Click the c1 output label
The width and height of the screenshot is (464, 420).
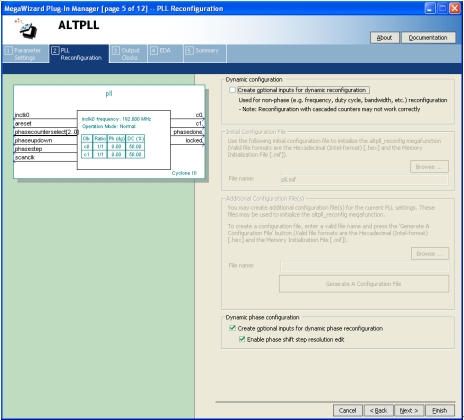(199, 123)
